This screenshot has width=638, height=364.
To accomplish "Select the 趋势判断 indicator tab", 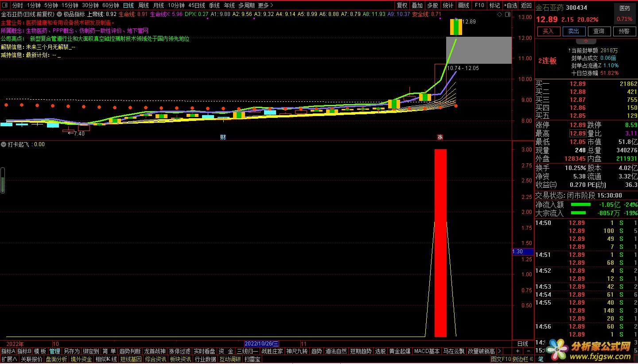I will coord(130,351).
